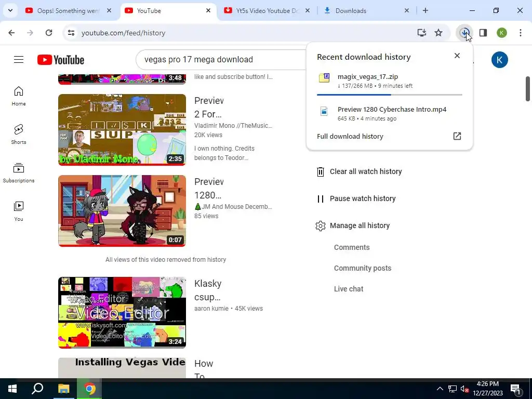
Task: Open the Vladimir Mono video thumbnail
Action: 122,129
